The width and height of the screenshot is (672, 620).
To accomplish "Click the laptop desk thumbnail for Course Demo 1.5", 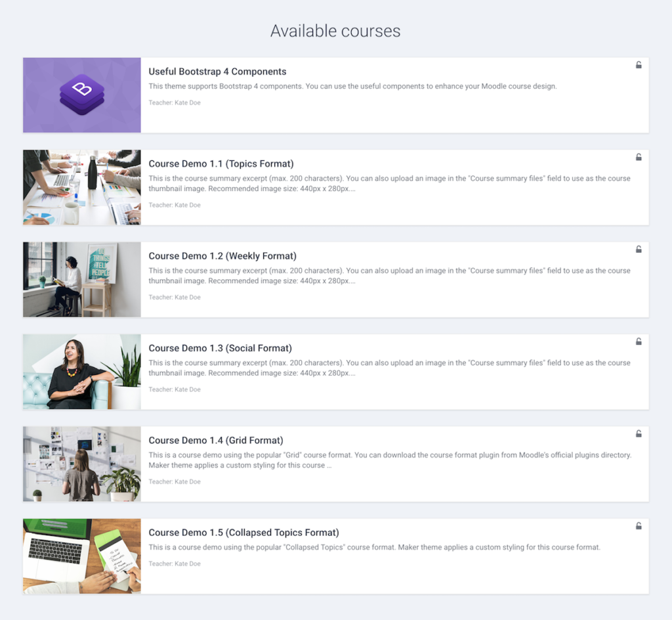I will (81, 556).
